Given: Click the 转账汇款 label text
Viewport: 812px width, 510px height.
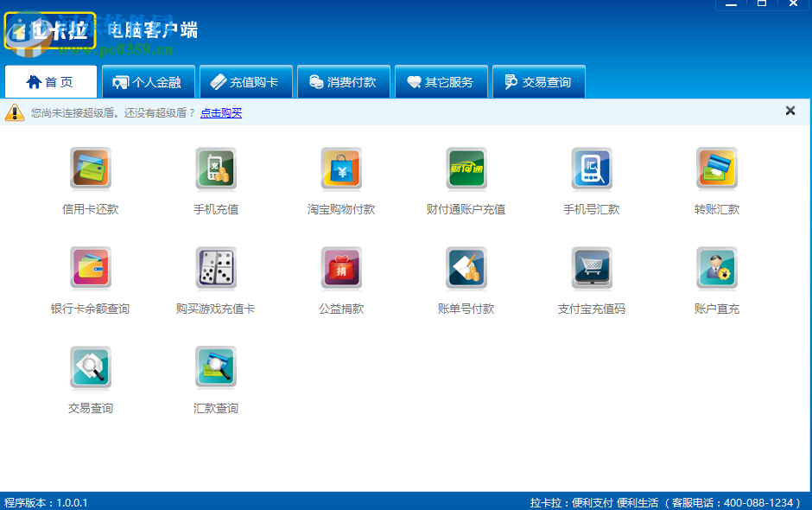Looking at the screenshot, I should [x=717, y=209].
